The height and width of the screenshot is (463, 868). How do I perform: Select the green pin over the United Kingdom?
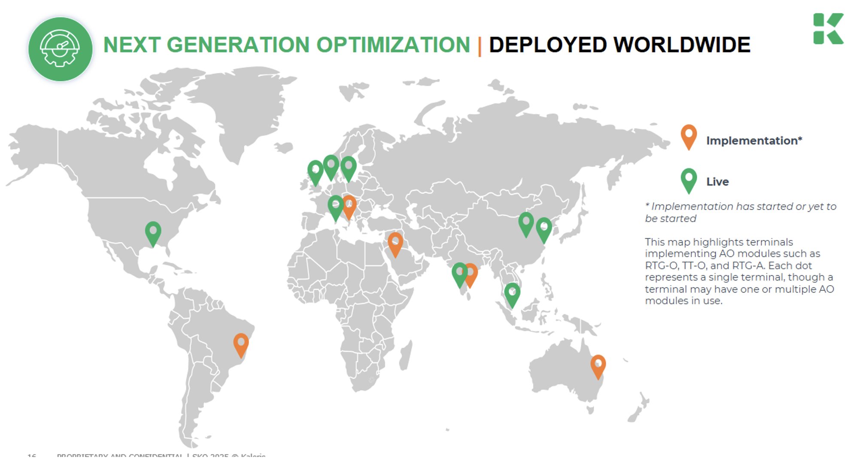316,171
